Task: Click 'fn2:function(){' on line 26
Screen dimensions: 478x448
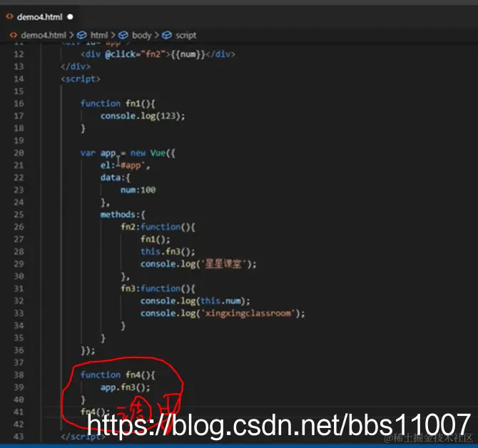Action: pyautogui.click(x=158, y=227)
